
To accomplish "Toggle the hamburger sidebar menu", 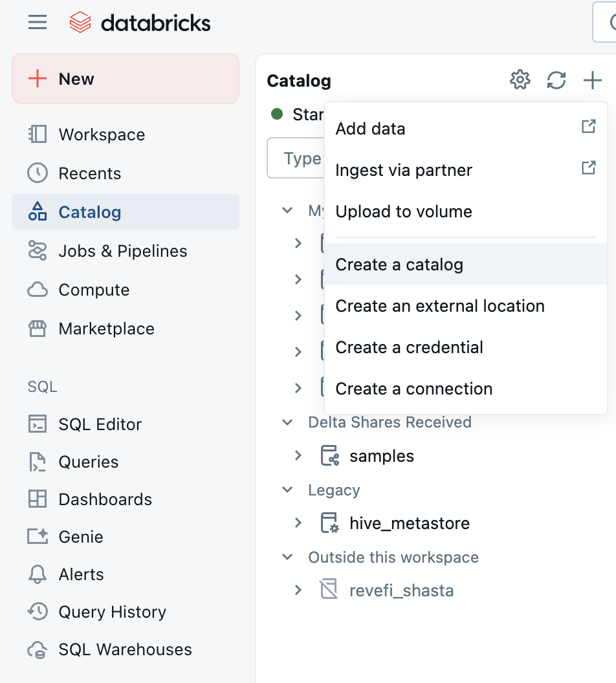I will [x=38, y=23].
